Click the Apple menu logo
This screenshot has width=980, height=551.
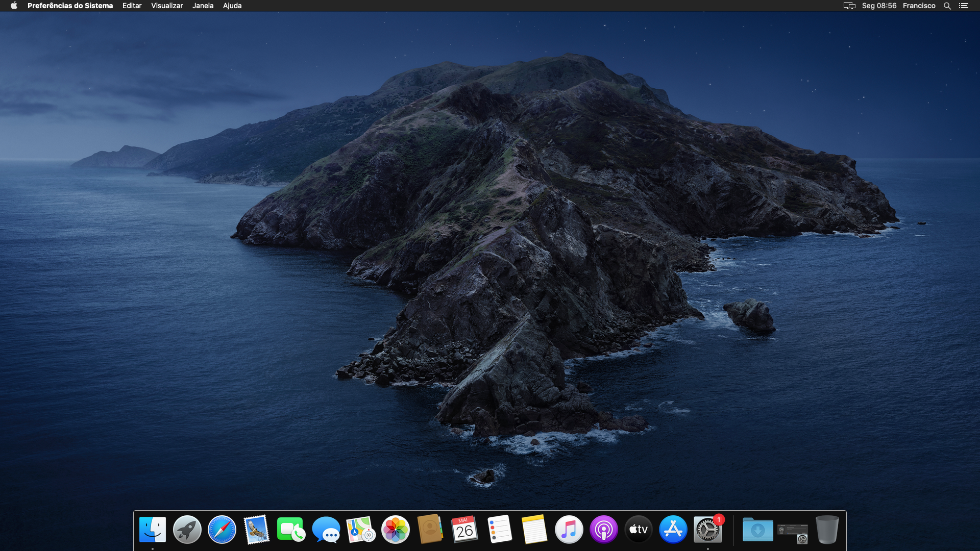[x=14, y=6]
